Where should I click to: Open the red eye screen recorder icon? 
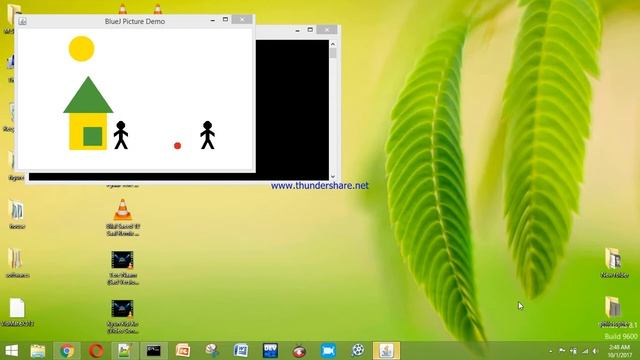pyautogui.click(x=299, y=351)
